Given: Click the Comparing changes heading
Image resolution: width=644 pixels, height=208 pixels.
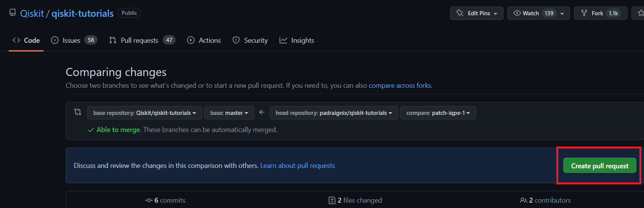Looking at the screenshot, I should 116,72.
